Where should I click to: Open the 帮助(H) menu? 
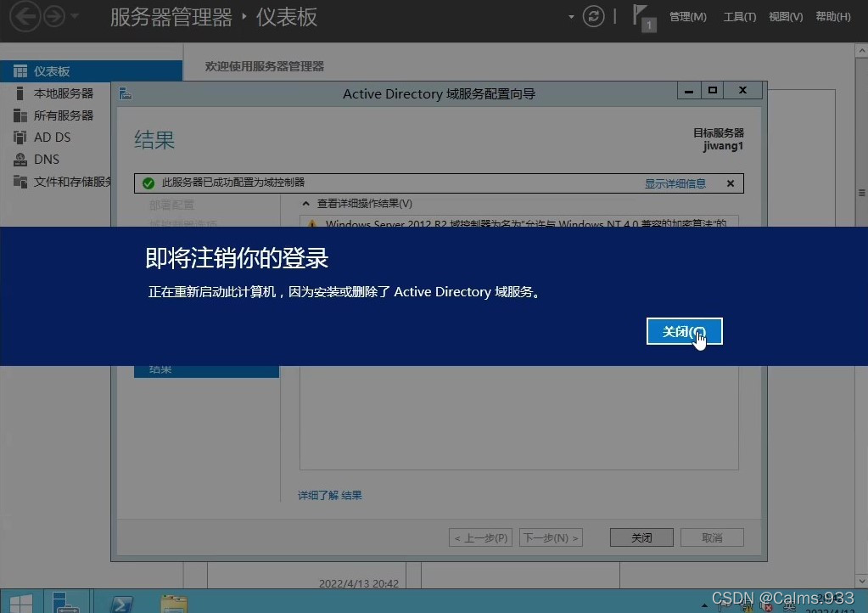pyautogui.click(x=832, y=17)
